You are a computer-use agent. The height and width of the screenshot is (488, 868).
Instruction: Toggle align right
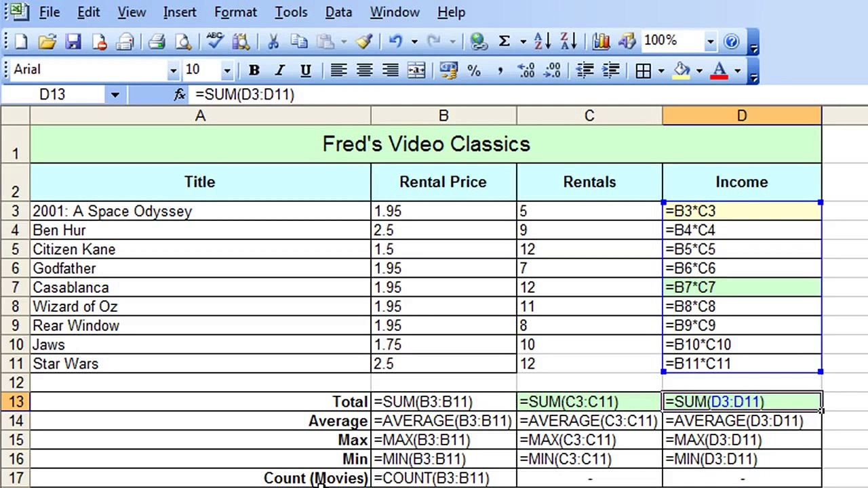pyautogui.click(x=390, y=70)
